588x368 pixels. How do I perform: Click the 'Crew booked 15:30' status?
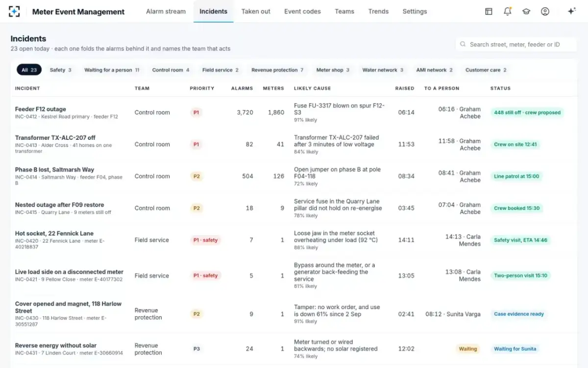click(516, 208)
